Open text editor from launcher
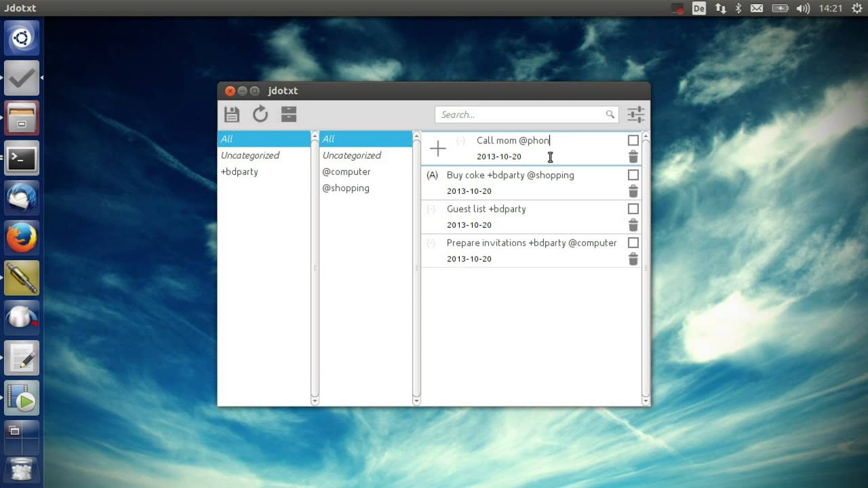868x488 pixels. [x=22, y=358]
